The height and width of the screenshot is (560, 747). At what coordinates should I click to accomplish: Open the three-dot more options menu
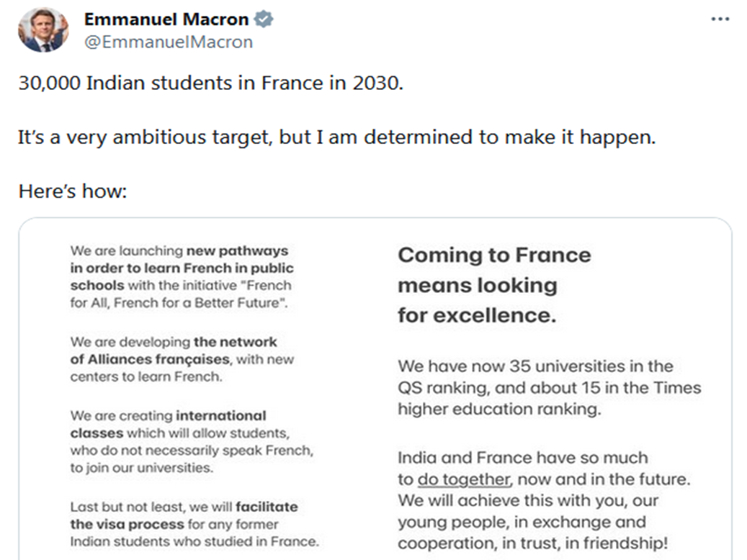(720, 19)
